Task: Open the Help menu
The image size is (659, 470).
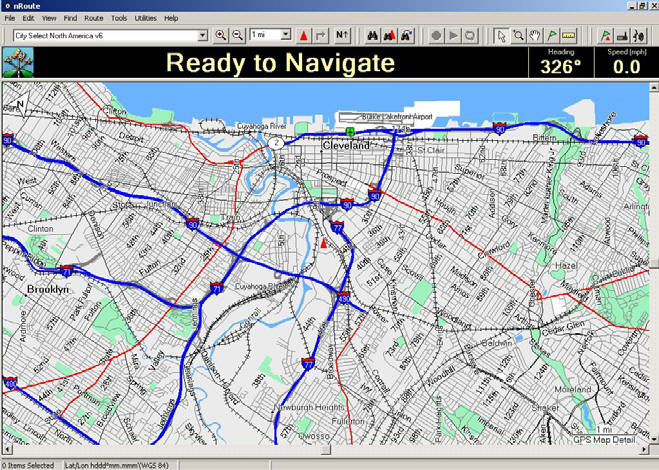Action: pyautogui.click(x=171, y=18)
